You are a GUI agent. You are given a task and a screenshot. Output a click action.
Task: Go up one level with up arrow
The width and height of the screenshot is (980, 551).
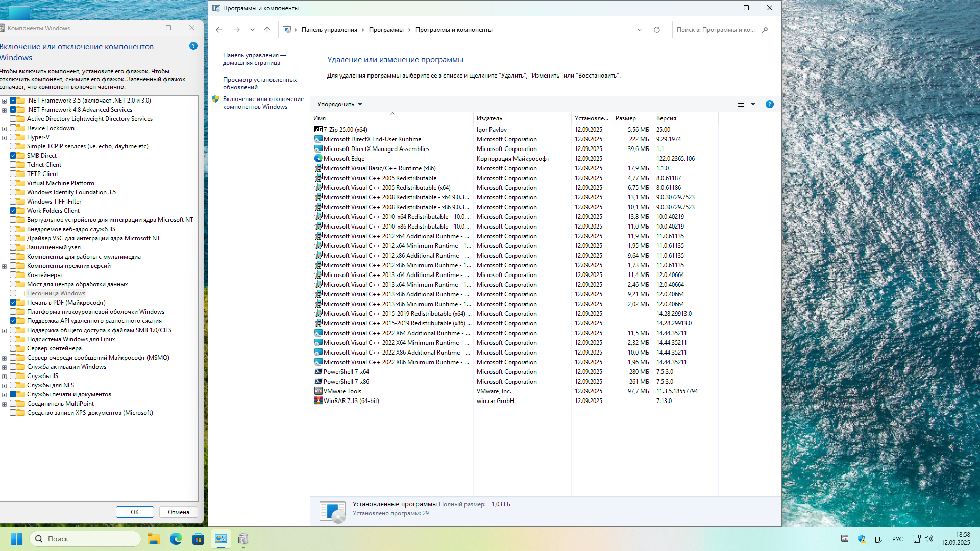[267, 30]
